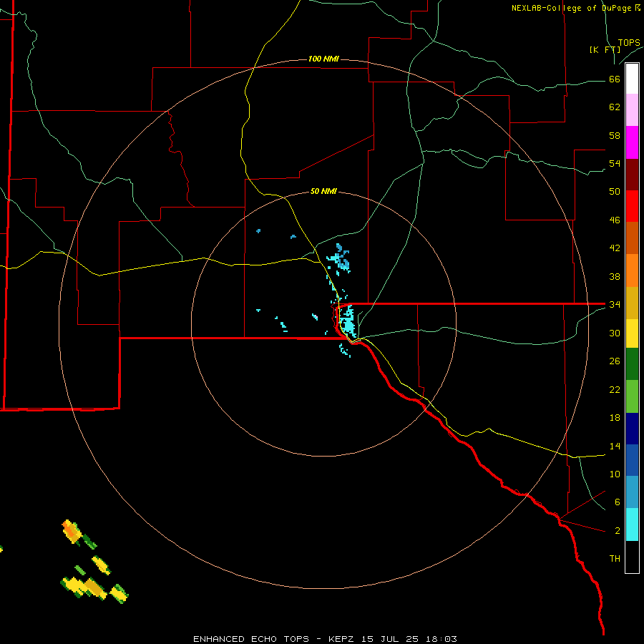Click the large cyan echo cluster near radar center

tap(348, 321)
